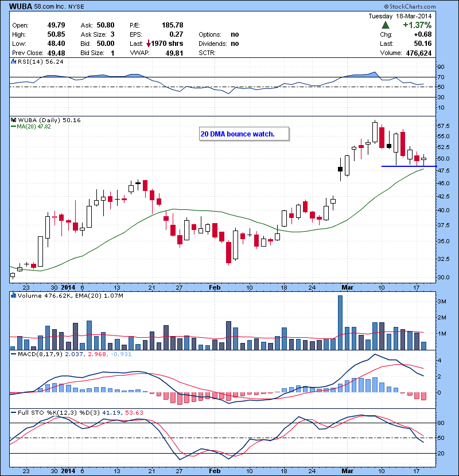
Task: Open the StockCharts.com copyright link
Action: click(410, 6)
